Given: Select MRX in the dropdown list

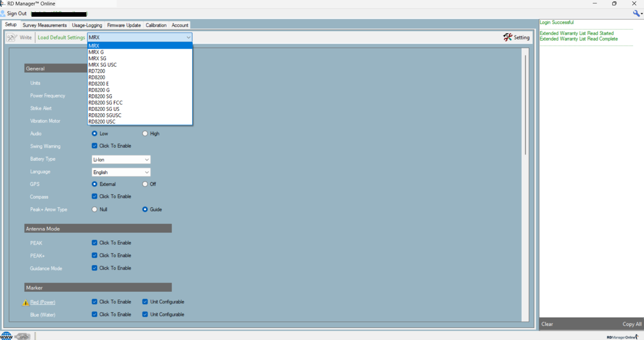Looking at the screenshot, I should pos(140,46).
